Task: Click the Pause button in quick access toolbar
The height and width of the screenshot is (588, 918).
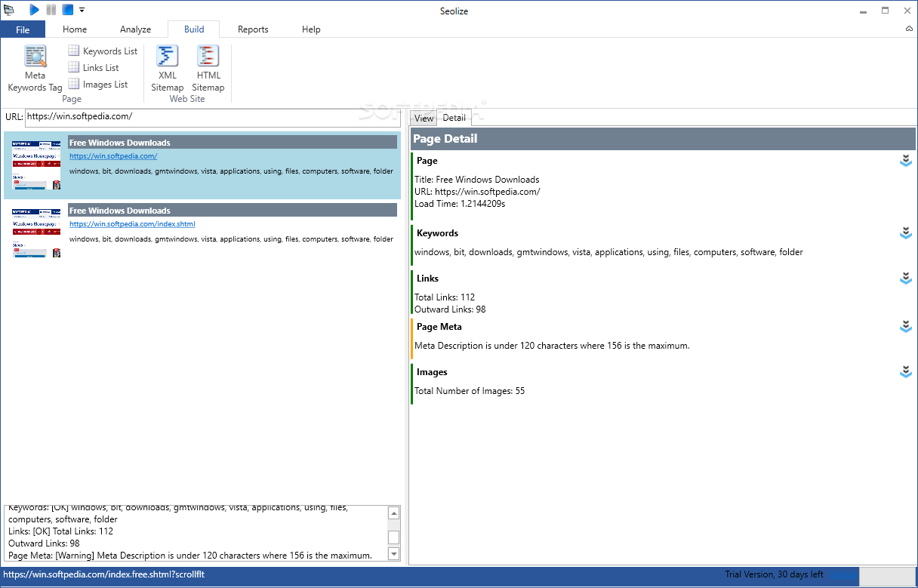Action: click(x=51, y=10)
